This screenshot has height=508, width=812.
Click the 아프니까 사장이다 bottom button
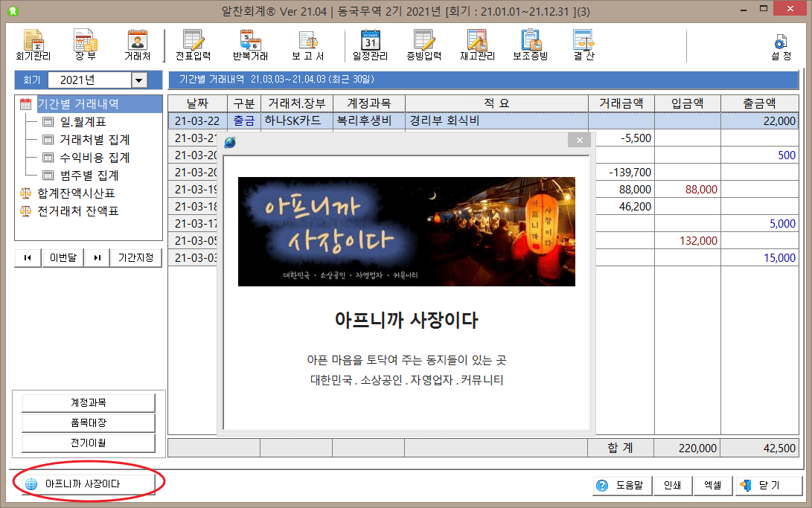tap(88, 484)
